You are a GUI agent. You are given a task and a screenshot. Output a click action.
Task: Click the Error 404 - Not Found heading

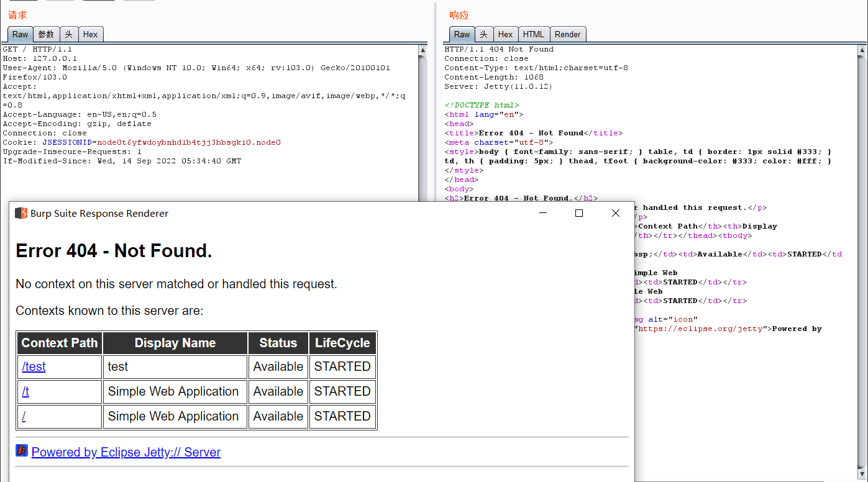click(x=114, y=251)
